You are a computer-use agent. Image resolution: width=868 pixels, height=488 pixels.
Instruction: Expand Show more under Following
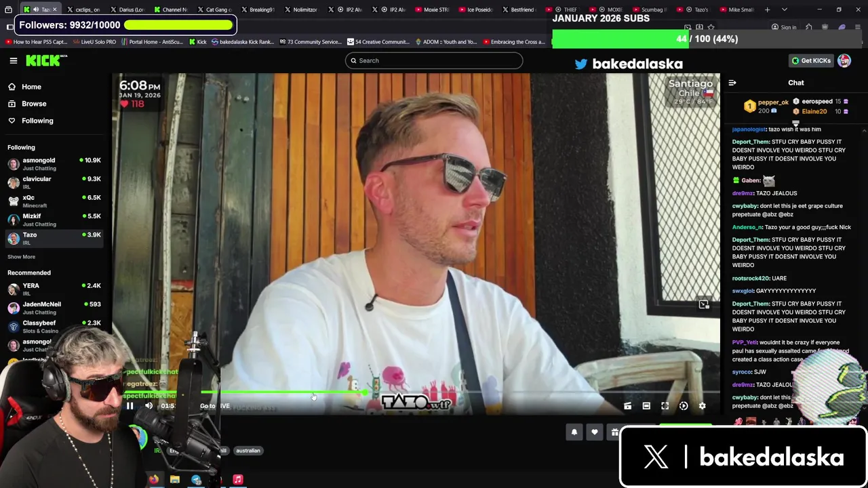point(21,257)
